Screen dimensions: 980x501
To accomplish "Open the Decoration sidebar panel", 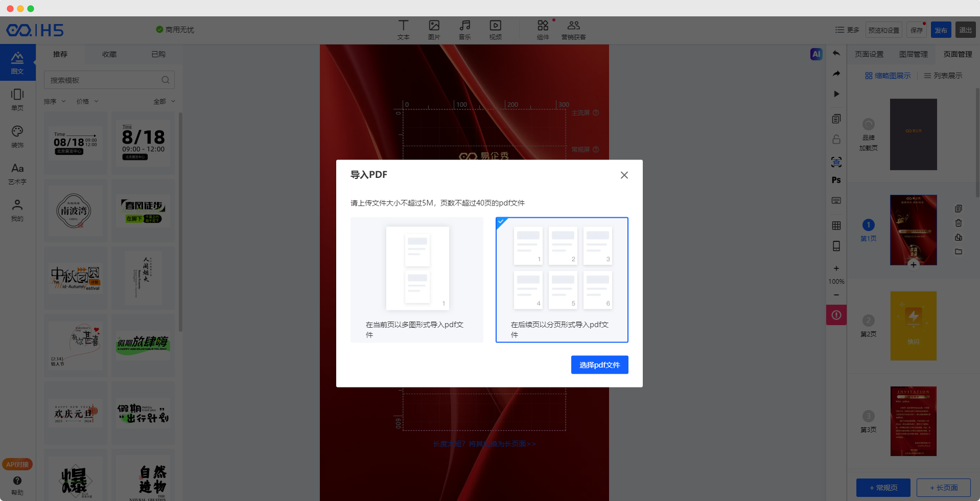I will 17,136.
